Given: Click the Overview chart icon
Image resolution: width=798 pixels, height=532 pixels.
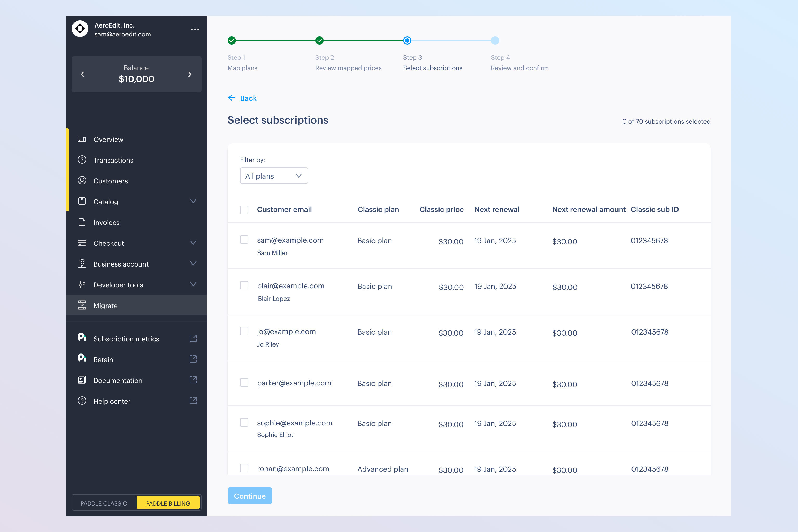Looking at the screenshot, I should click(x=82, y=139).
